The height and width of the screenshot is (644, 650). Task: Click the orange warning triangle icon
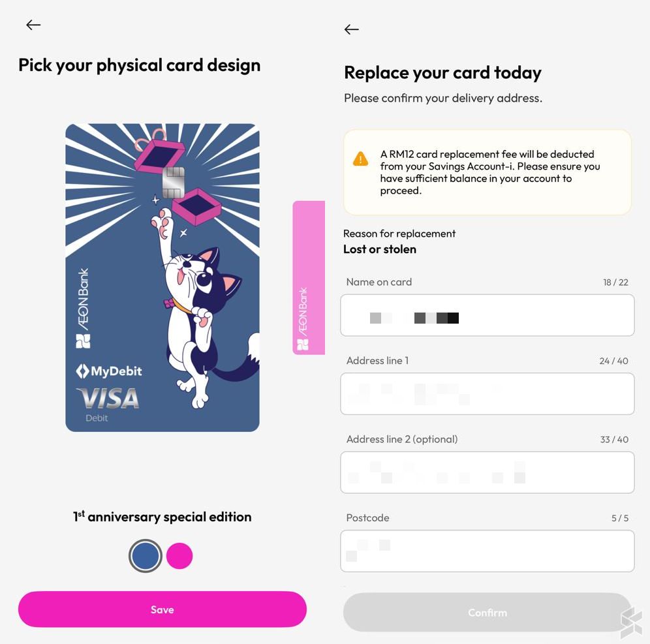point(360,159)
